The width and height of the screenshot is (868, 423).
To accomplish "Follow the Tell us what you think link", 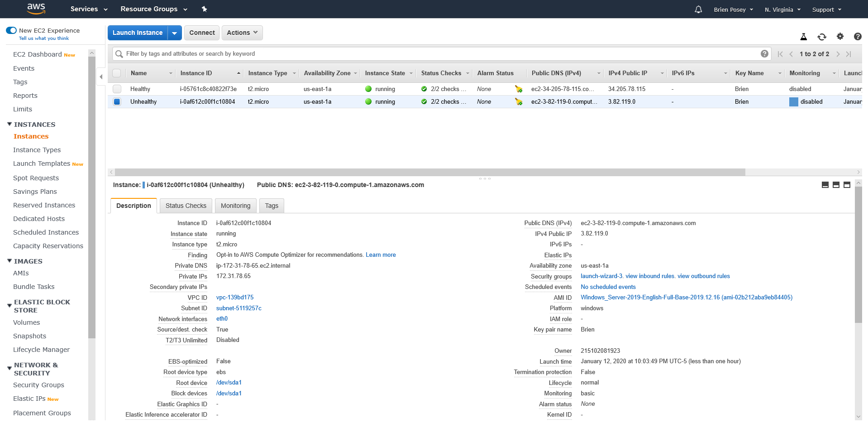I will [x=44, y=38].
